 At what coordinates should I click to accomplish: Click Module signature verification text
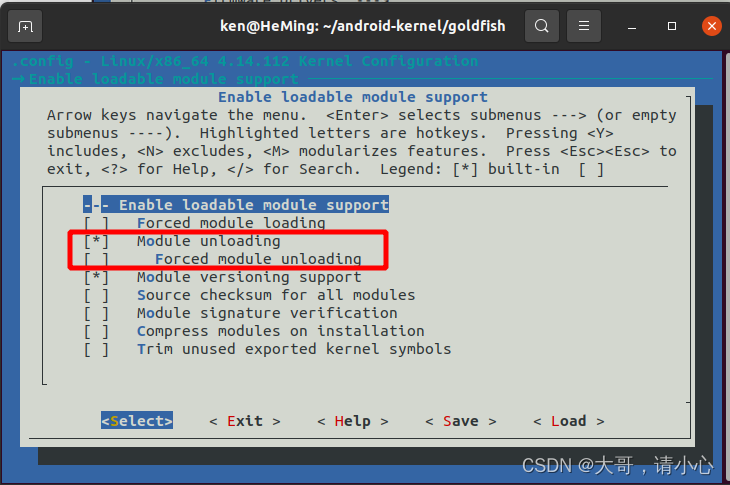(x=267, y=313)
